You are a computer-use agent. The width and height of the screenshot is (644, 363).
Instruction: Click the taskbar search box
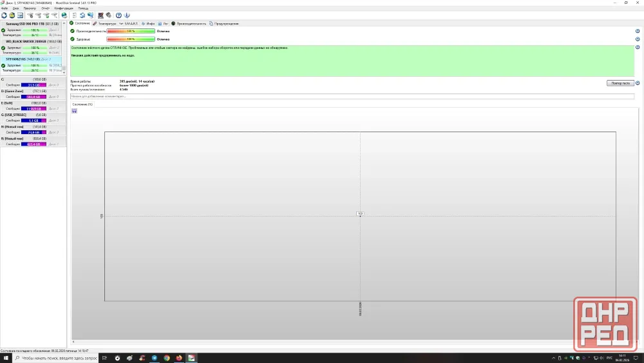click(55, 358)
